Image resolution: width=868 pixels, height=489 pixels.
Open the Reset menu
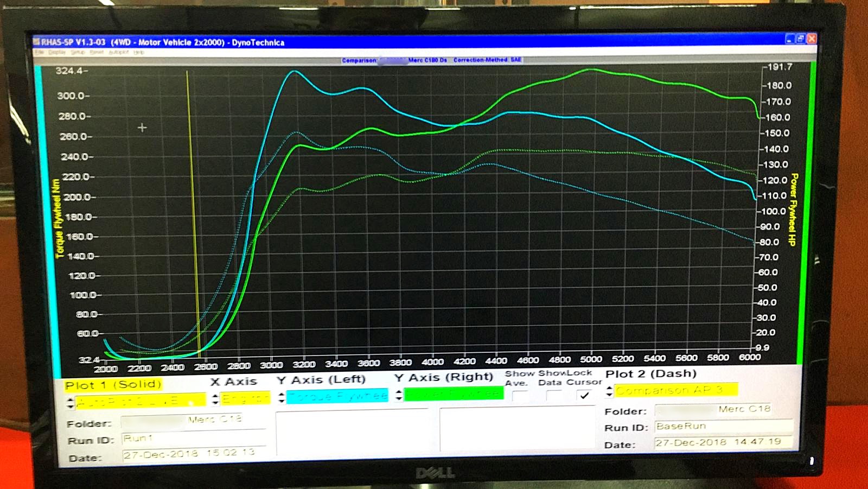[97, 52]
